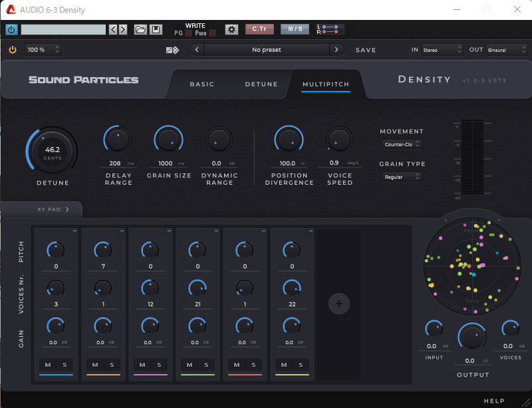The width and height of the screenshot is (532, 408).
Task: Open preset file with the folder icon
Action: pos(140,29)
